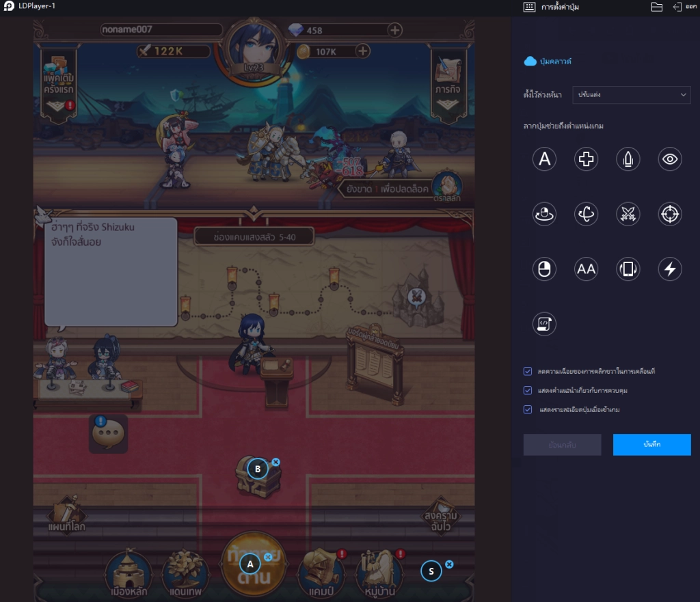Viewport: 700px width, 602px height.
Task: Select the crossed-swords attack key icon
Action: [x=628, y=214]
